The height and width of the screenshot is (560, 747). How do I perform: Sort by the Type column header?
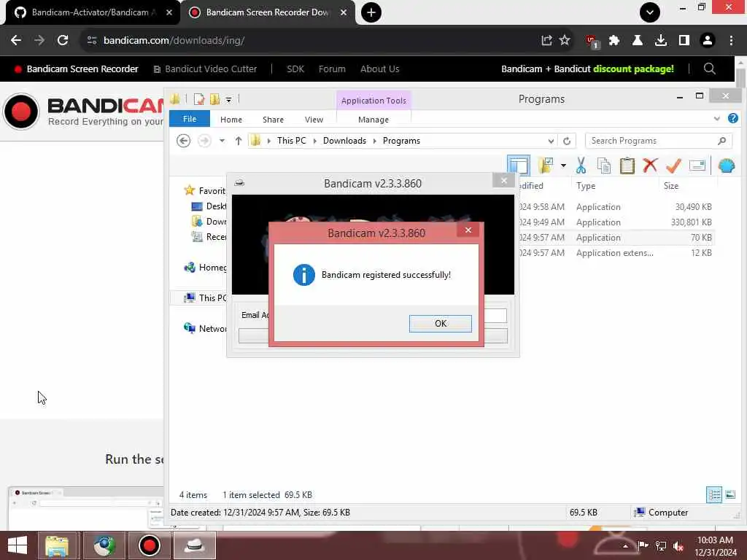tap(586, 186)
